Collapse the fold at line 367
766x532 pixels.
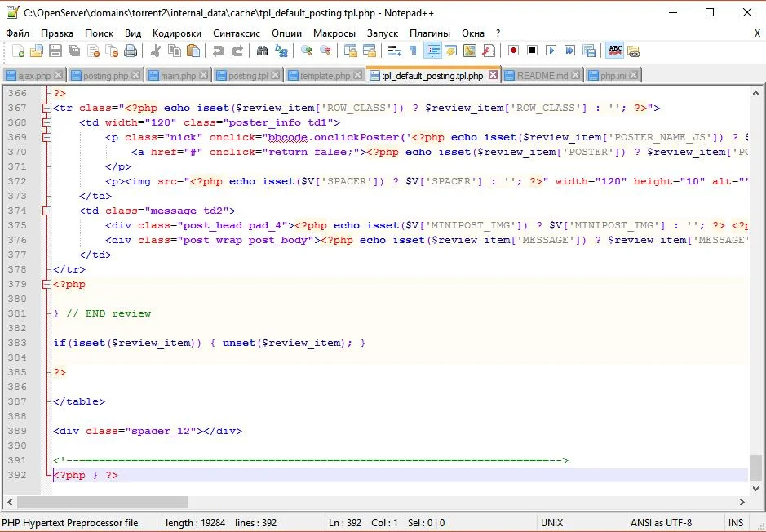pyautogui.click(x=46, y=108)
